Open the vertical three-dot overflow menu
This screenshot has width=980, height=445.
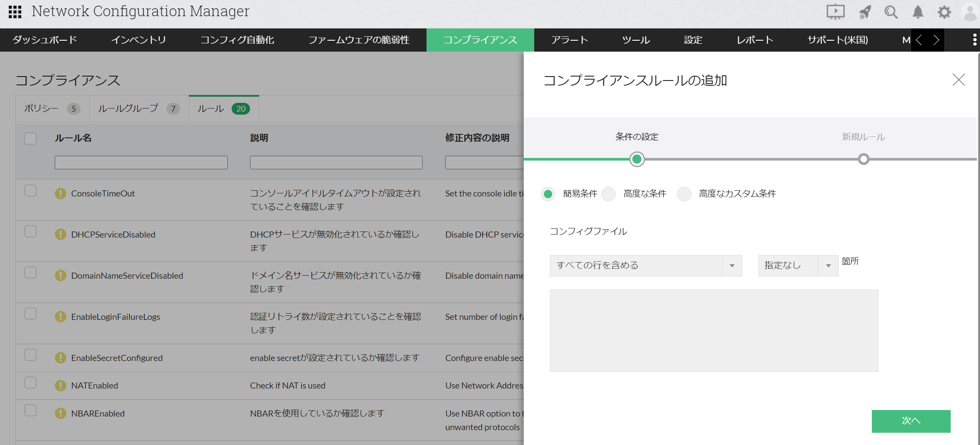974,40
